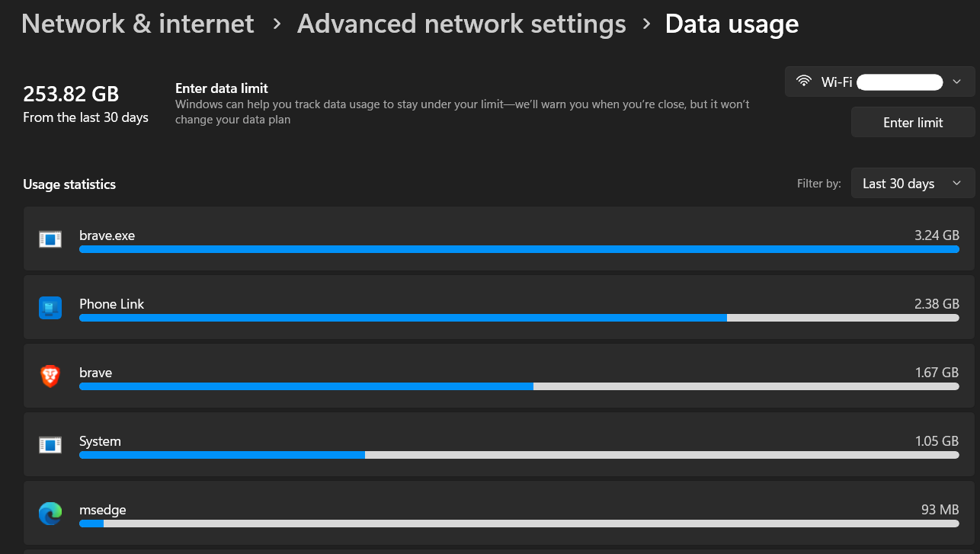Click the Data usage breadcrumb title
This screenshot has width=980, height=554.
732,24
